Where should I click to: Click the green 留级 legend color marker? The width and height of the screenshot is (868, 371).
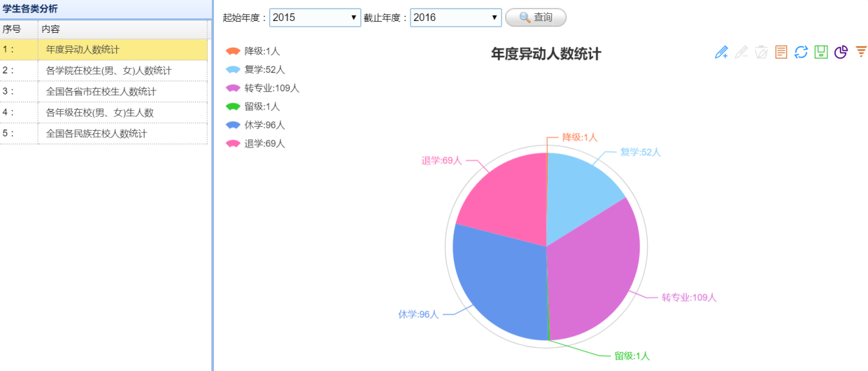pyautogui.click(x=233, y=106)
